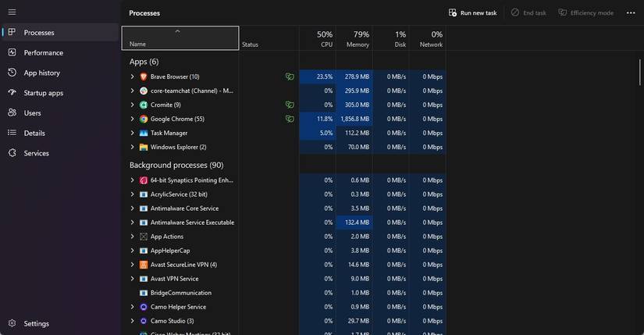Expand the Avast VPN Service entry
Screen dimensions: 644x335
click(x=133, y=279)
